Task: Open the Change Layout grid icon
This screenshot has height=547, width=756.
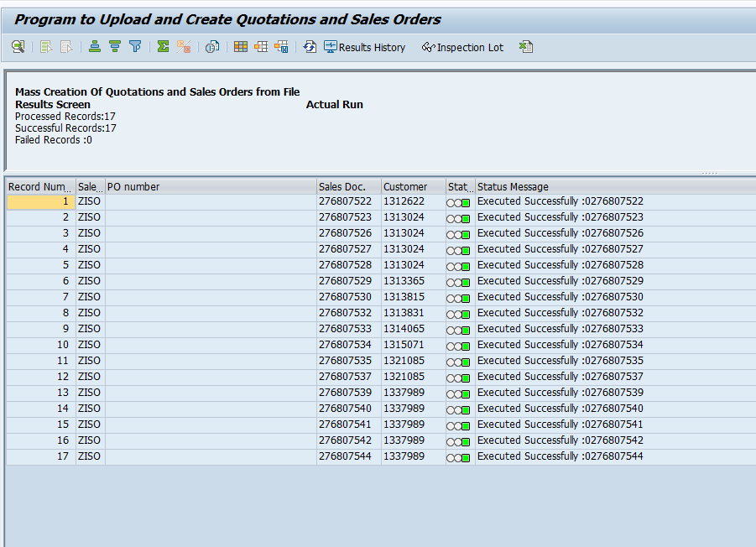Action: 241,47
